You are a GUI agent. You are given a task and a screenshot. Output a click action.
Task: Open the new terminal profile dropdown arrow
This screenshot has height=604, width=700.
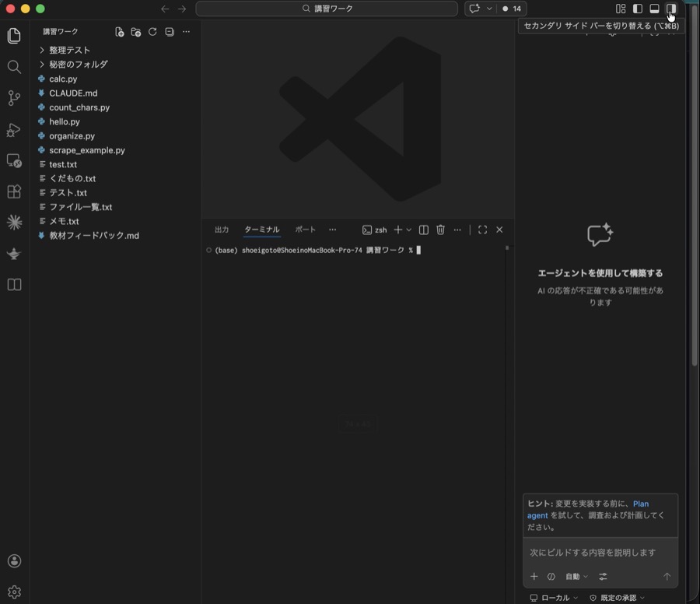(x=408, y=230)
